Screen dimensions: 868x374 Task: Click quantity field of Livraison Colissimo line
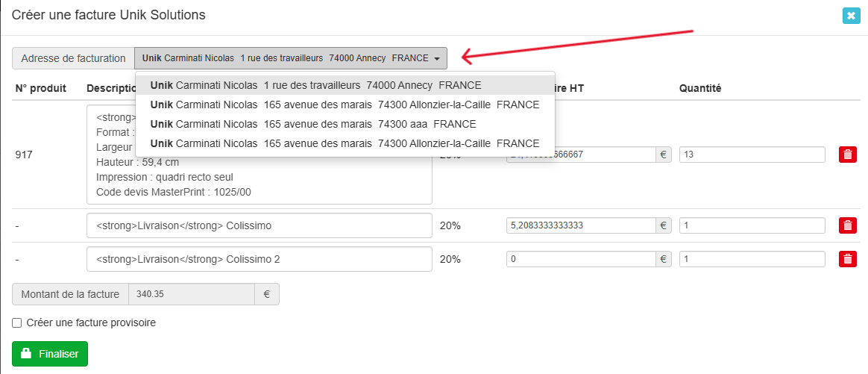point(752,225)
